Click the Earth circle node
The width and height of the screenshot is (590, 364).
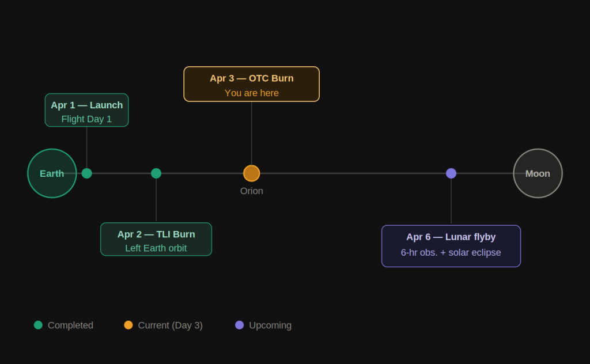(52, 173)
